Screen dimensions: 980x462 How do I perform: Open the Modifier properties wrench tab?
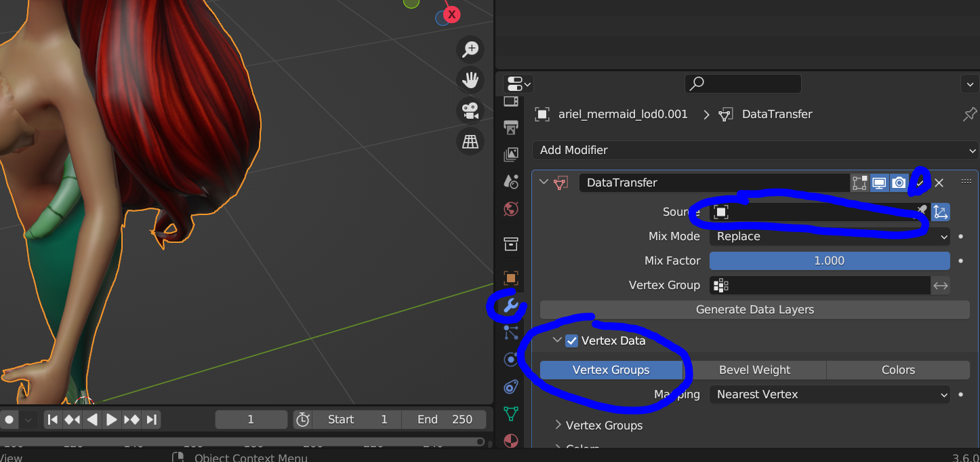[x=511, y=306]
